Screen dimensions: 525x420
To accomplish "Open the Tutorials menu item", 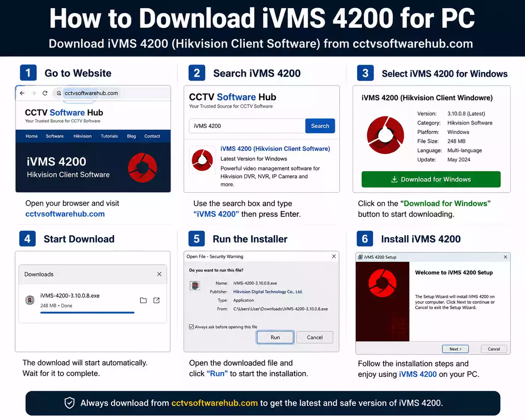I will tap(109, 136).
